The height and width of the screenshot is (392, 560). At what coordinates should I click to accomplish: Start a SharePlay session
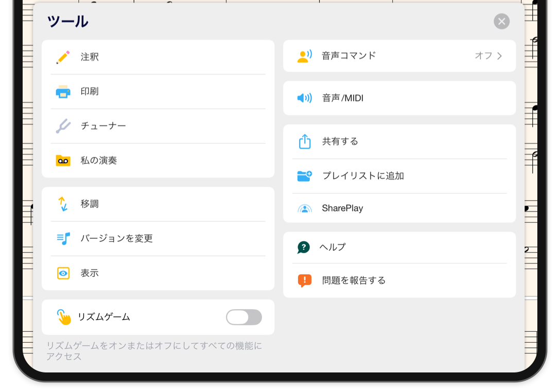point(399,208)
